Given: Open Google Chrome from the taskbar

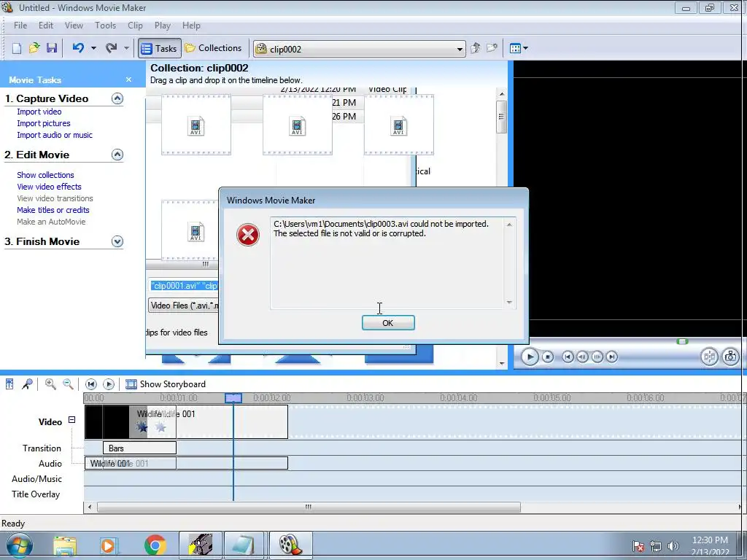Looking at the screenshot, I should pos(155,545).
